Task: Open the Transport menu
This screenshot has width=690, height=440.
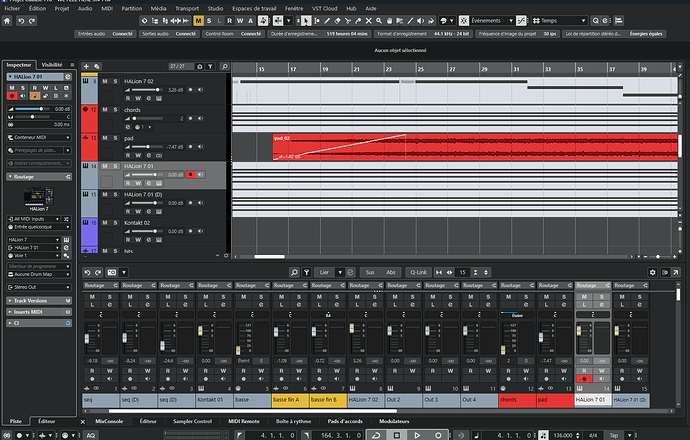Action: [x=187, y=8]
